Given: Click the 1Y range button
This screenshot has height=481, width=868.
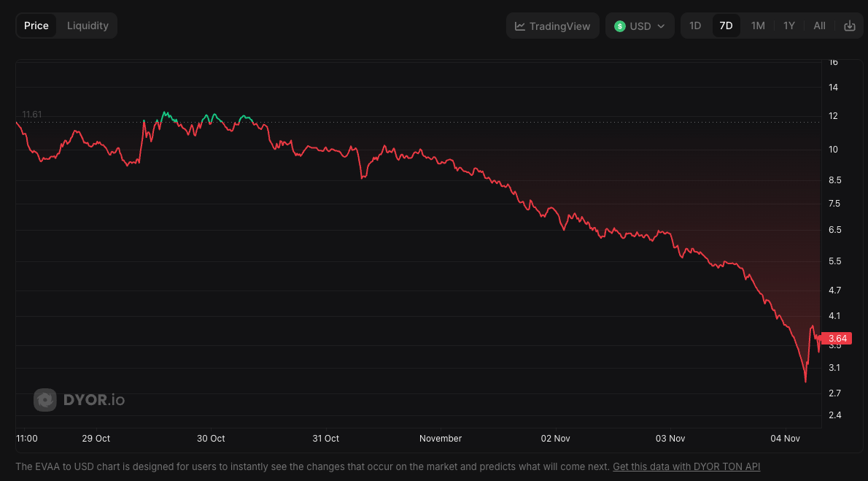Looking at the screenshot, I should [x=788, y=26].
